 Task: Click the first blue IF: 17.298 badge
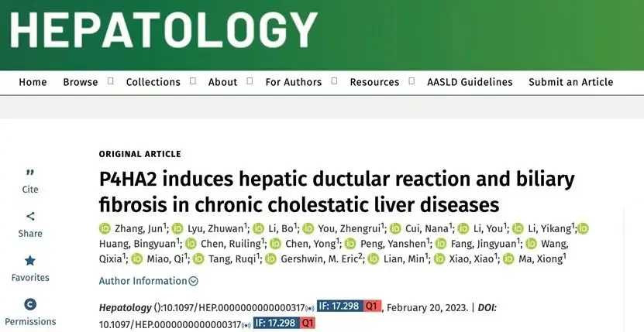click(340, 306)
